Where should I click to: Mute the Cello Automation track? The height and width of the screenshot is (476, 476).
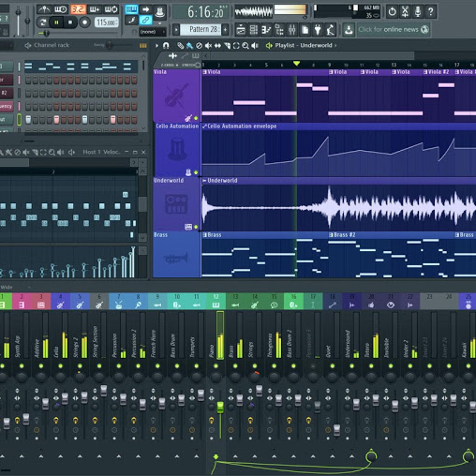[196, 173]
